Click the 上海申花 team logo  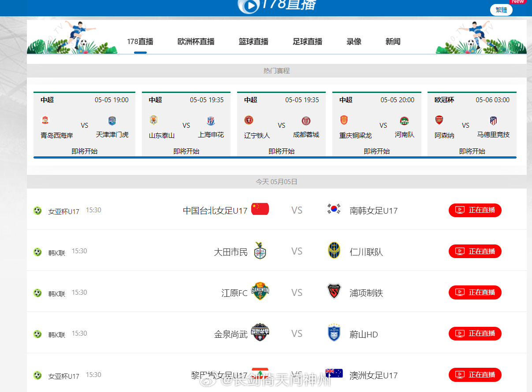211,121
